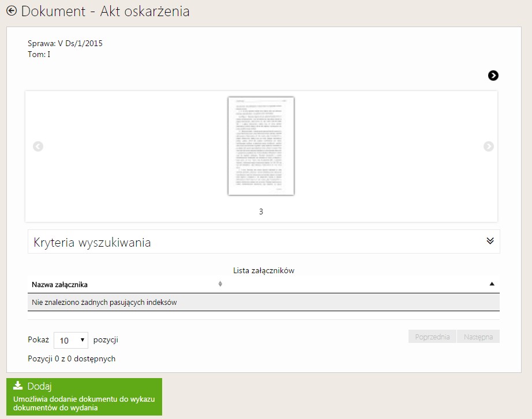532x419 pixels.
Task: Click the download icon on the Dodaj button
Action: click(x=18, y=386)
